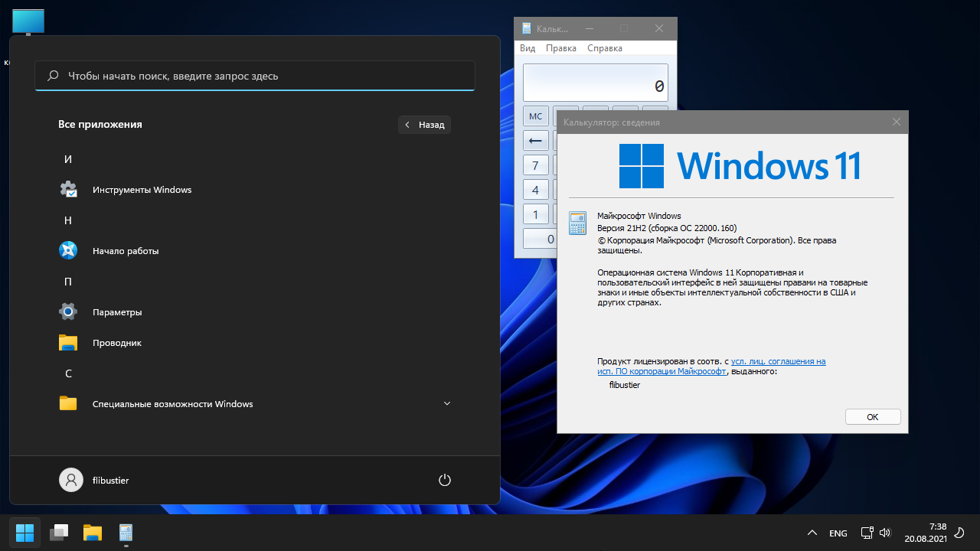Switch ENG input language indicator
980x551 pixels.
pyautogui.click(x=838, y=533)
